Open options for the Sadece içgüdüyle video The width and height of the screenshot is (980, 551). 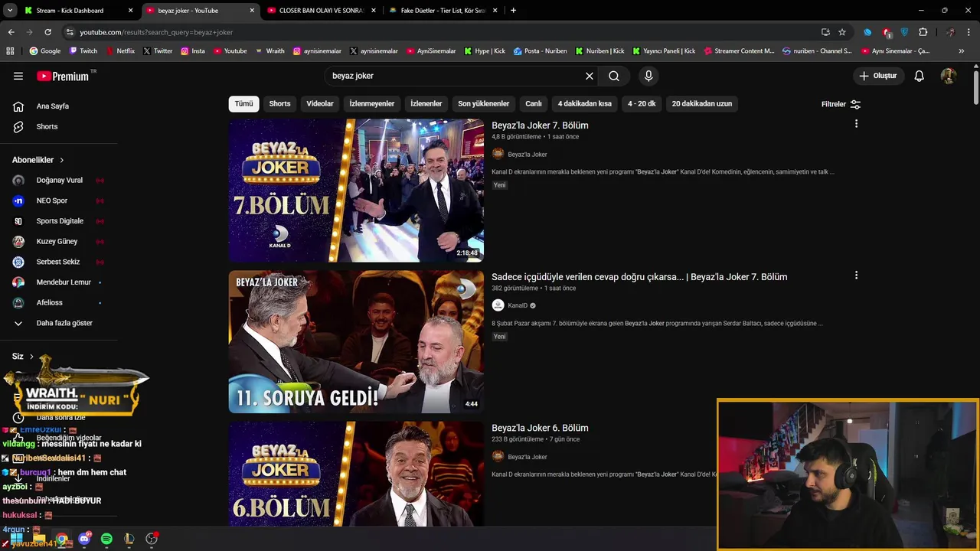pos(856,275)
